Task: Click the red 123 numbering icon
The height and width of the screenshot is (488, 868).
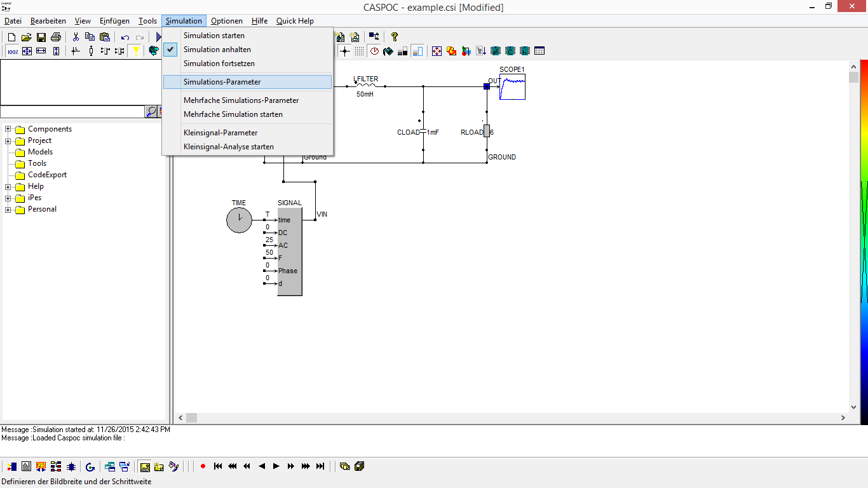Action: pos(41,466)
